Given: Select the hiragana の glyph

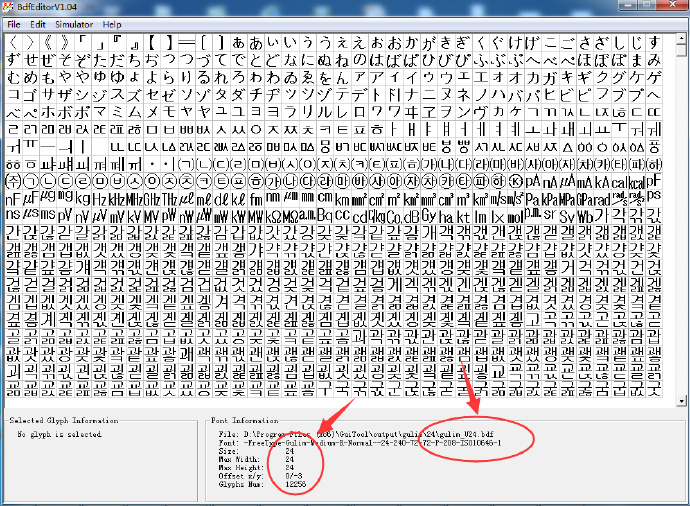Looking at the screenshot, I should [x=359, y=60].
